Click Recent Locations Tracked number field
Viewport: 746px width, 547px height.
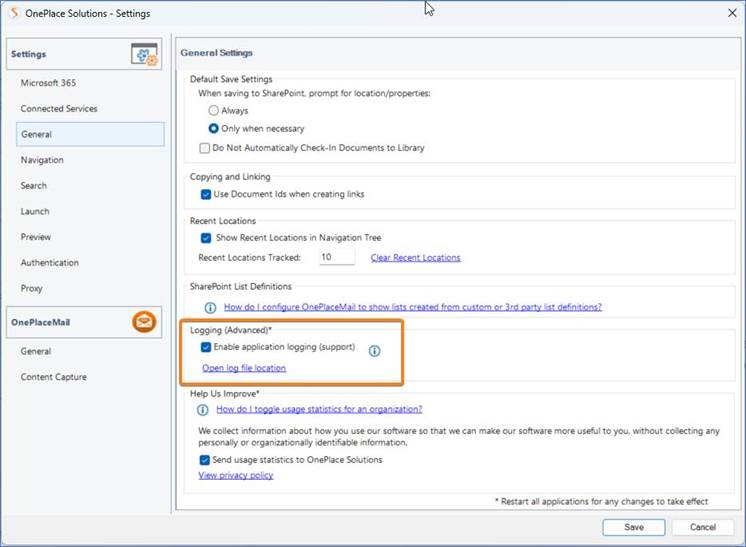pos(337,257)
